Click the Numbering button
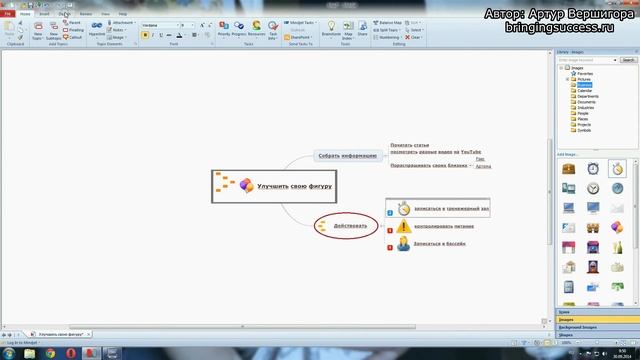Image resolution: width=640 pixels, height=360 pixels. pyautogui.click(x=386, y=37)
